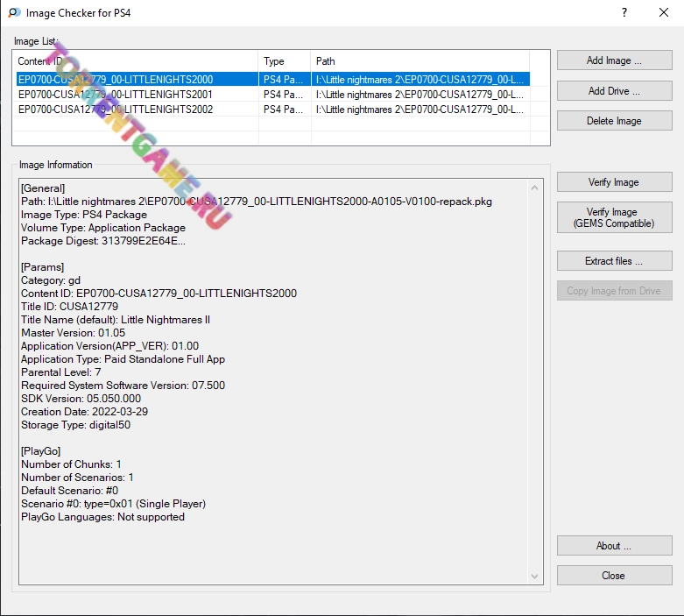Open the About dialog

pos(614,546)
